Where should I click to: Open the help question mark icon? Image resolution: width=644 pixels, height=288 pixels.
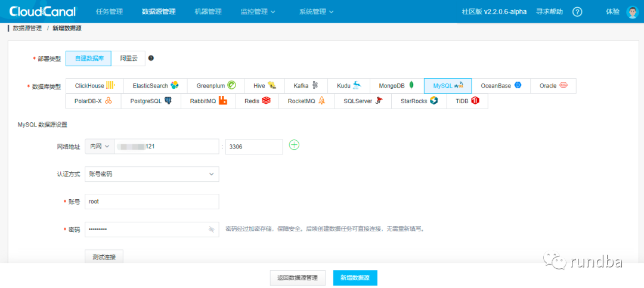[x=577, y=12]
